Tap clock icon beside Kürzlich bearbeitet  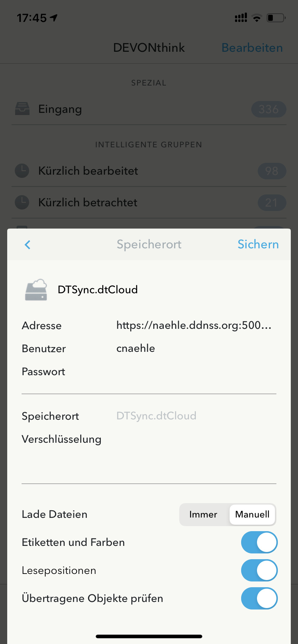pos(22,171)
